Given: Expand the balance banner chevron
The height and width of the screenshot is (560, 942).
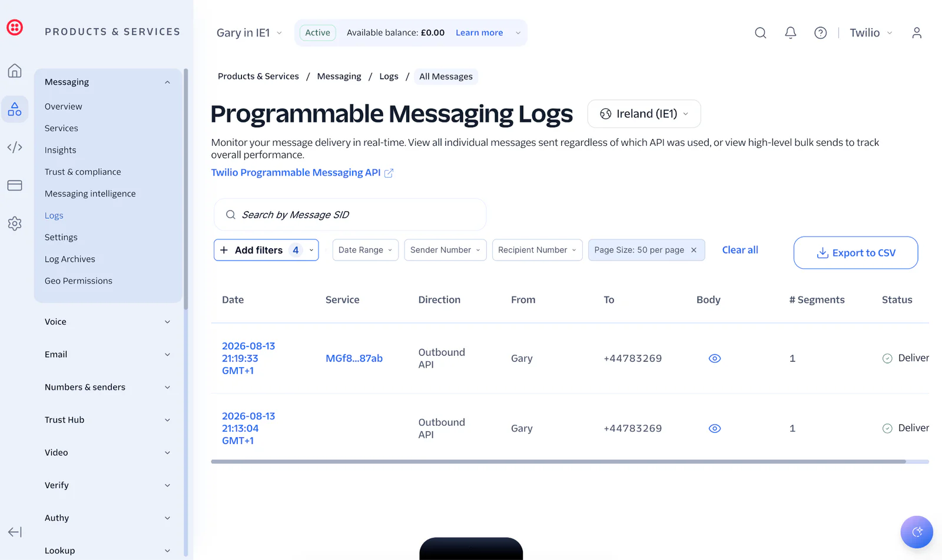Looking at the screenshot, I should [518, 33].
